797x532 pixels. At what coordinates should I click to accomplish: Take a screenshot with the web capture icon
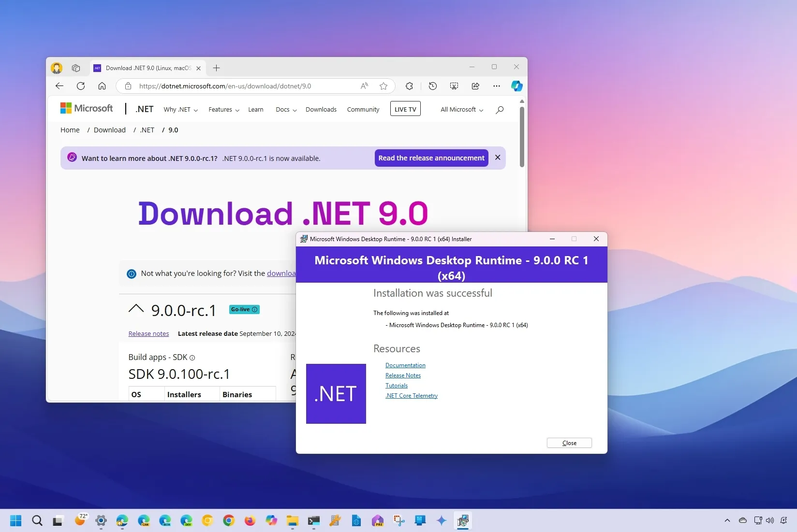point(454,86)
